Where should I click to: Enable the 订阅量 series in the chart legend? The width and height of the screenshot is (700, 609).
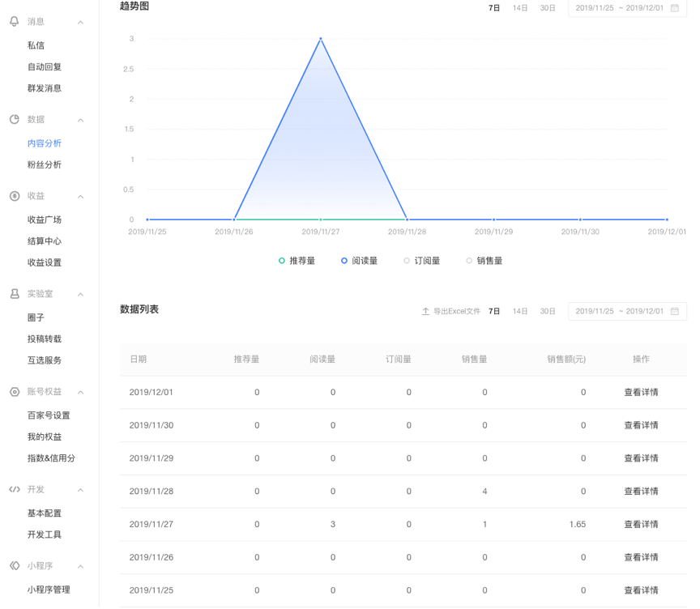pos(422,261)
